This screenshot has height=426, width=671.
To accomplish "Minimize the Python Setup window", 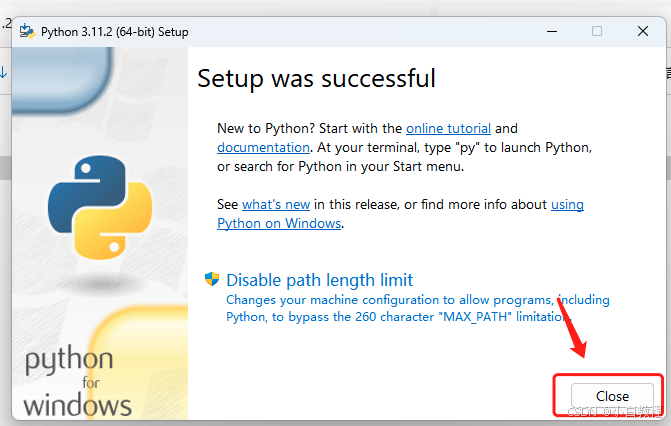I will tap(551, 31).
